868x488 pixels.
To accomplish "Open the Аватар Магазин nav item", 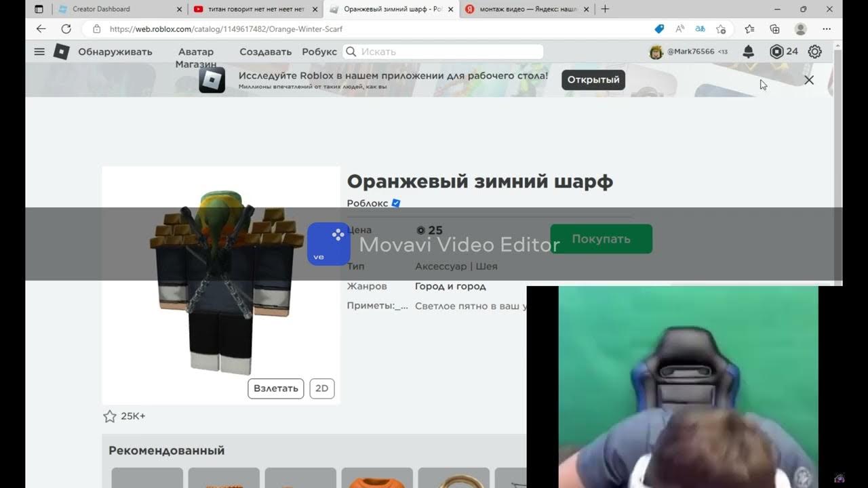I will [x=196, y=58].
